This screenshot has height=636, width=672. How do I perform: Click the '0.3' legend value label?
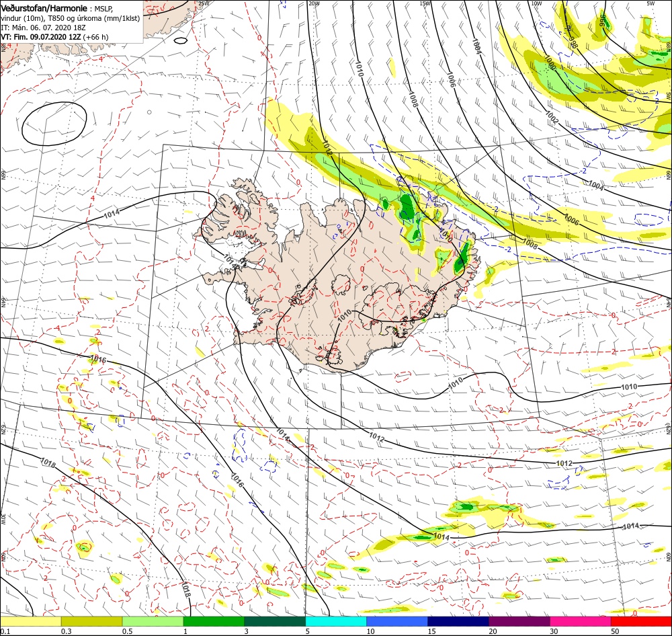tap(67, 631)
